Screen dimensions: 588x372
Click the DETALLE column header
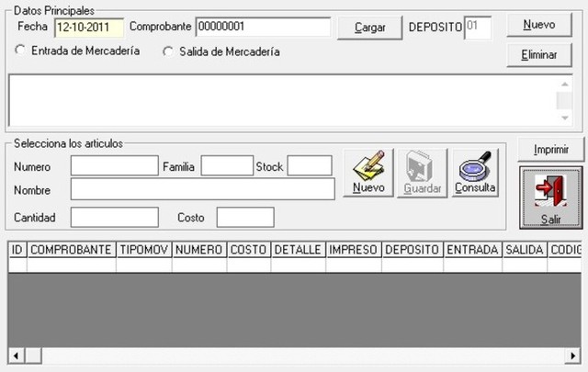tap(298, 250)
